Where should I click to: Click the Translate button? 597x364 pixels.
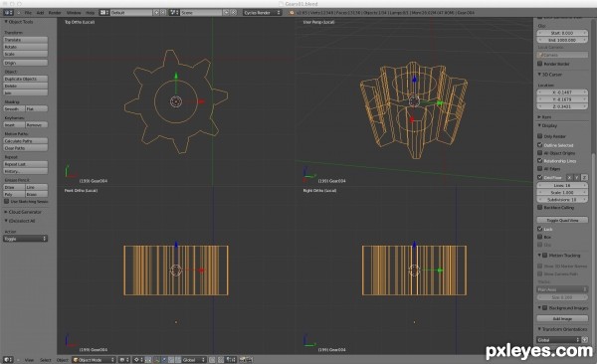[x=26, y=40]
